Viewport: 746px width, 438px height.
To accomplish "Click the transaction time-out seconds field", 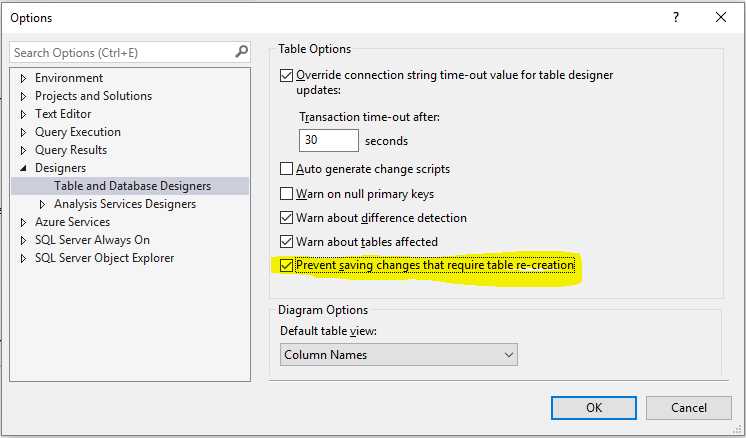I will pos(328,141).
